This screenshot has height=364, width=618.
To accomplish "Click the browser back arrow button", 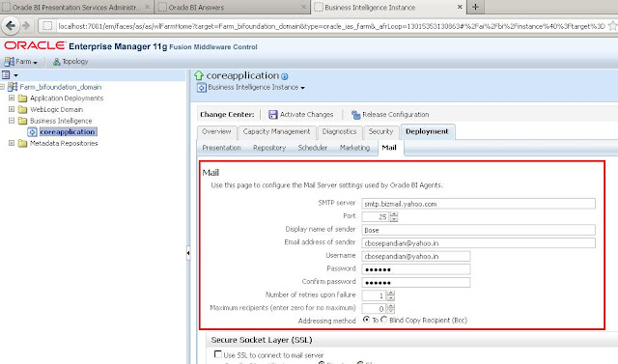I will 11,26.
